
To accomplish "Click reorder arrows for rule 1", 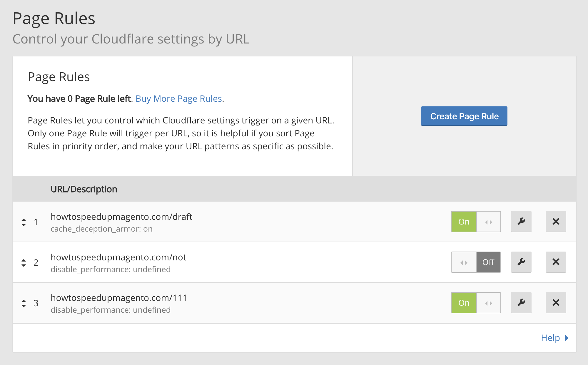I will tap(24, 222).
